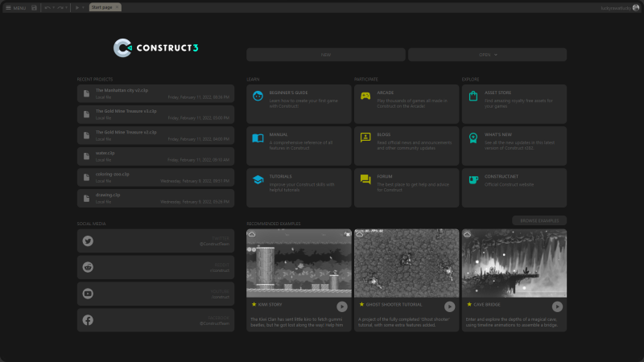The height and width of the screenshot is (362, 644).
Task: Click cloud icon on Kiwi Story thumbnail
Action: coord(252,234)
